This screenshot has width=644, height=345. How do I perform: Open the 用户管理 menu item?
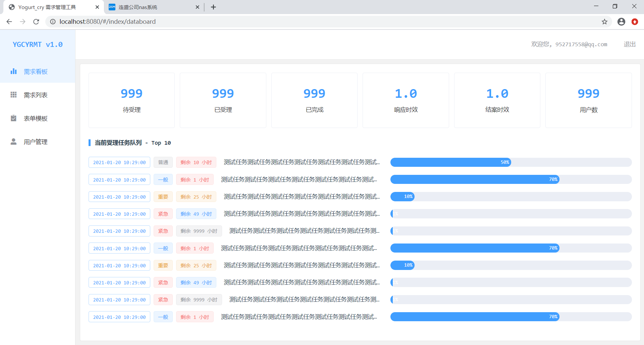pos(38,142)
